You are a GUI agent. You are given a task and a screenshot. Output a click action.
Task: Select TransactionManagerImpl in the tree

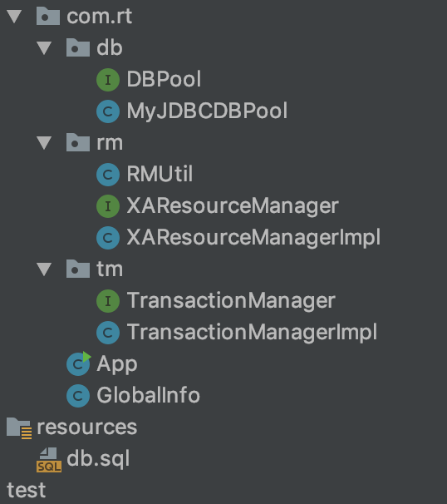pos(252,332)
